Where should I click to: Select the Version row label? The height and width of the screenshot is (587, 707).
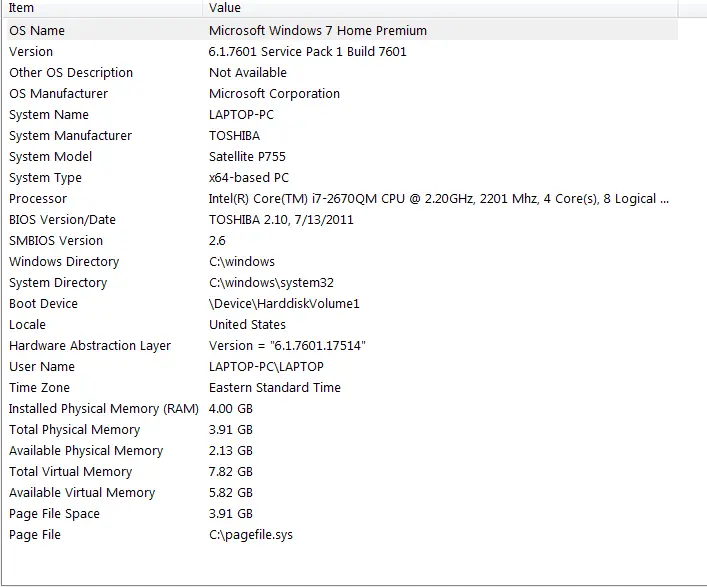31,51
